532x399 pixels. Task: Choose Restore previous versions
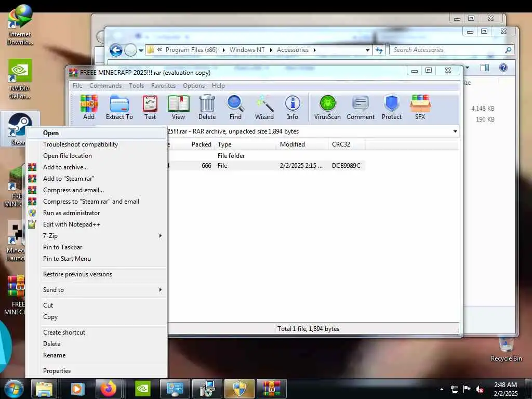pyautogui.click(x=97, y=274)
